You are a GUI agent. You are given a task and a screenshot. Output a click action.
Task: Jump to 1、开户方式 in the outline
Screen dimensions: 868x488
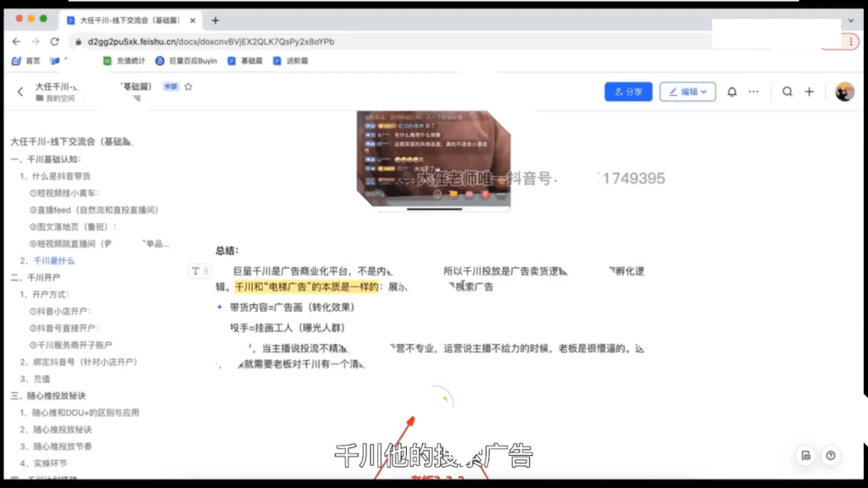[x=44, y=294]
